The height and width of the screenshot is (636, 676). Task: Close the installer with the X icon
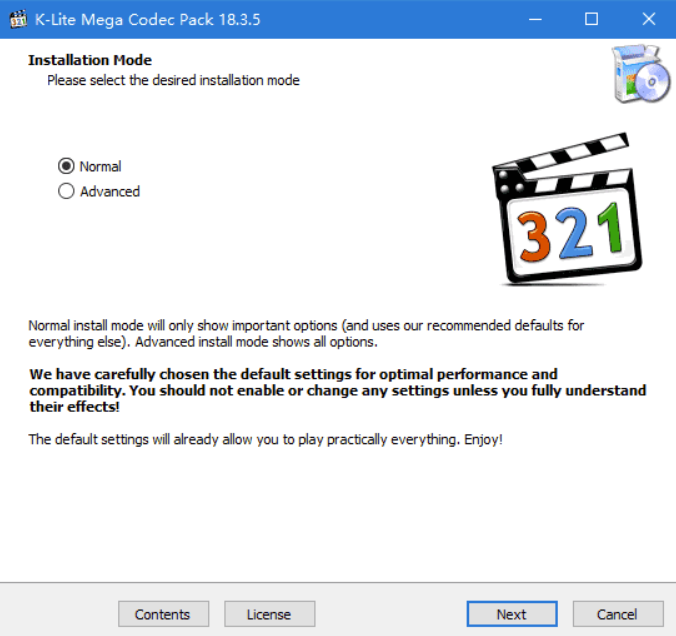click(648, 19)
